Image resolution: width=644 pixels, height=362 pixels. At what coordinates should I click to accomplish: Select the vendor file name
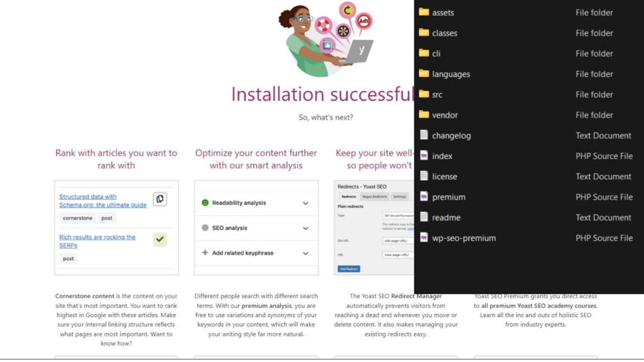tap(445, 115)
